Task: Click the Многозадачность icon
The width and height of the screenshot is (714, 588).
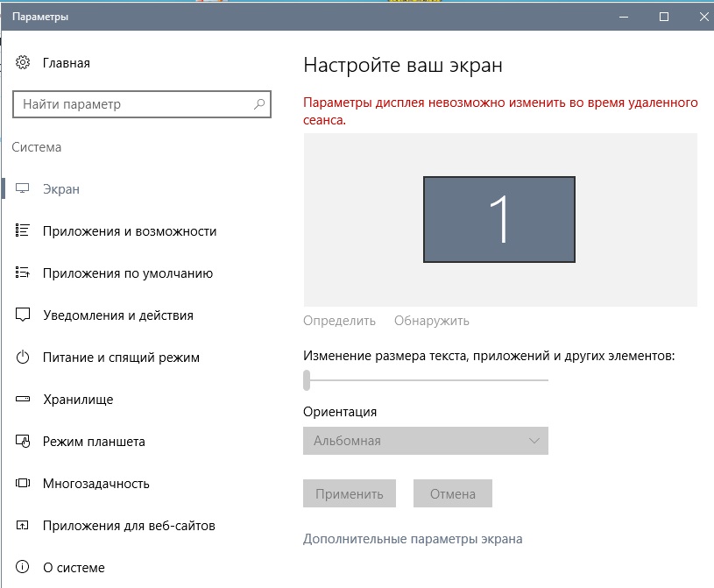Action: (x=24, y=484)
